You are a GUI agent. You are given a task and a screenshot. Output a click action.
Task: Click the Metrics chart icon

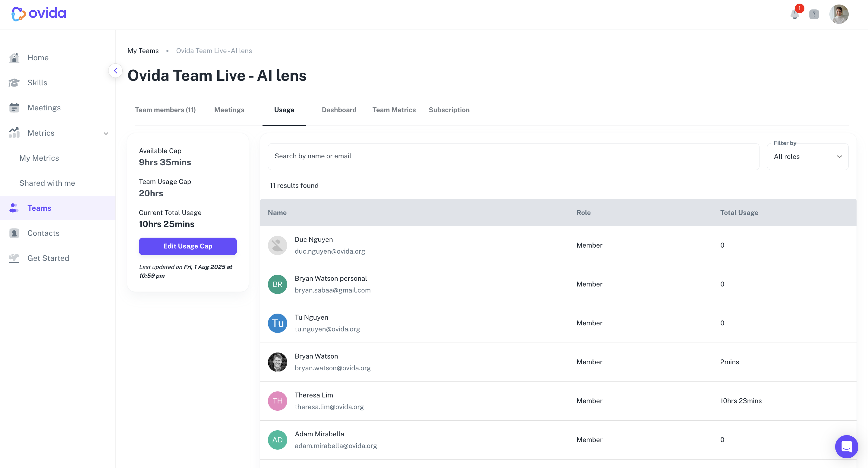[x=14, y=133]
